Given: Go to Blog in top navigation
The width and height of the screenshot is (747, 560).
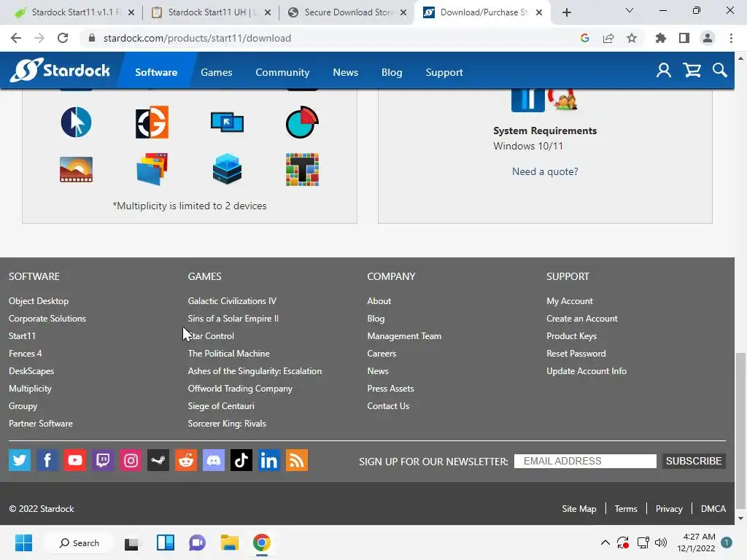Looking at the screenshot, I should pos(392,72).
